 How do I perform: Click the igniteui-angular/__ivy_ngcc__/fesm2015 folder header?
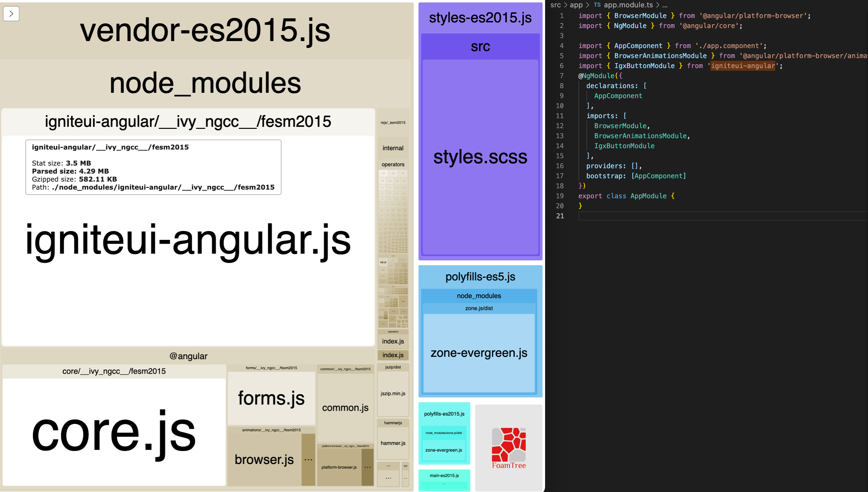[x=188, y=121]
